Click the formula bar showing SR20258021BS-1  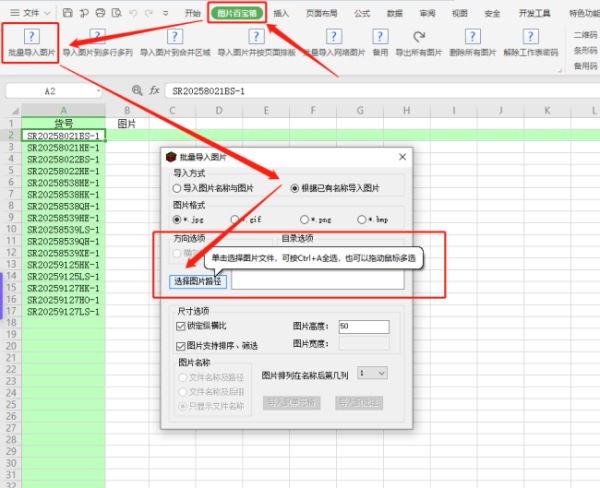click(x=382, y=91)
